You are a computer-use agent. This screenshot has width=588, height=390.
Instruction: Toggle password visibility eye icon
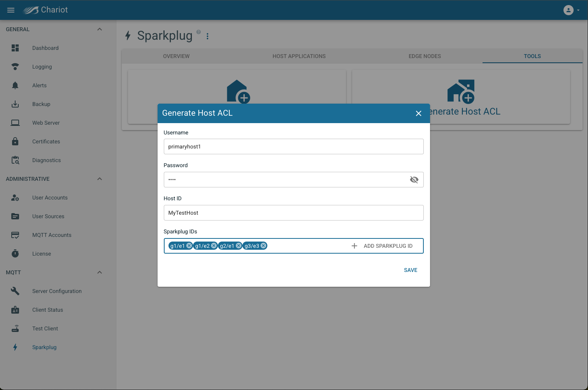[414, 180]
